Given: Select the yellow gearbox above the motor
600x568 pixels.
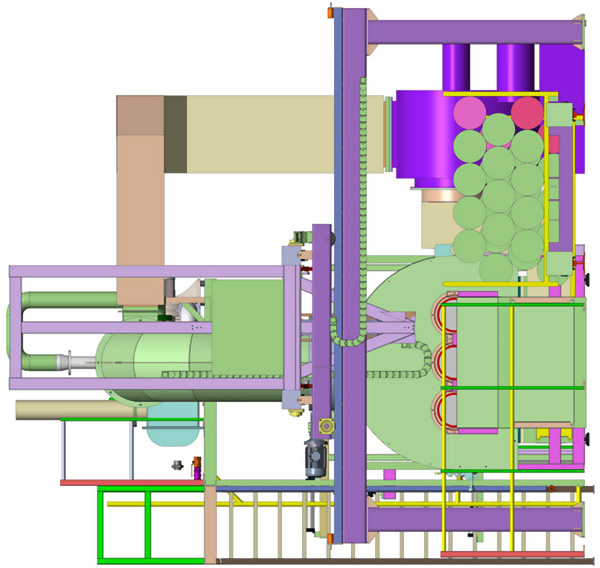Looking at the screenshot, I should 322,427.
